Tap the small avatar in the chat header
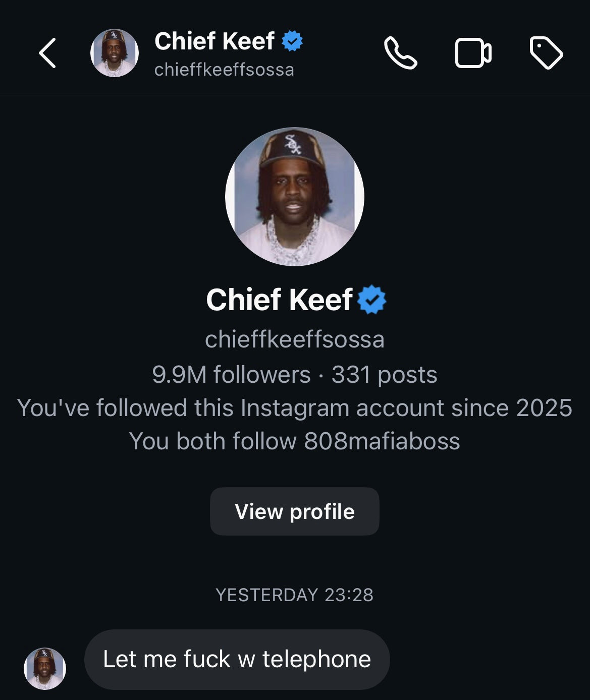The width and height of the screenshot is (590, 700). pos(115,53)
